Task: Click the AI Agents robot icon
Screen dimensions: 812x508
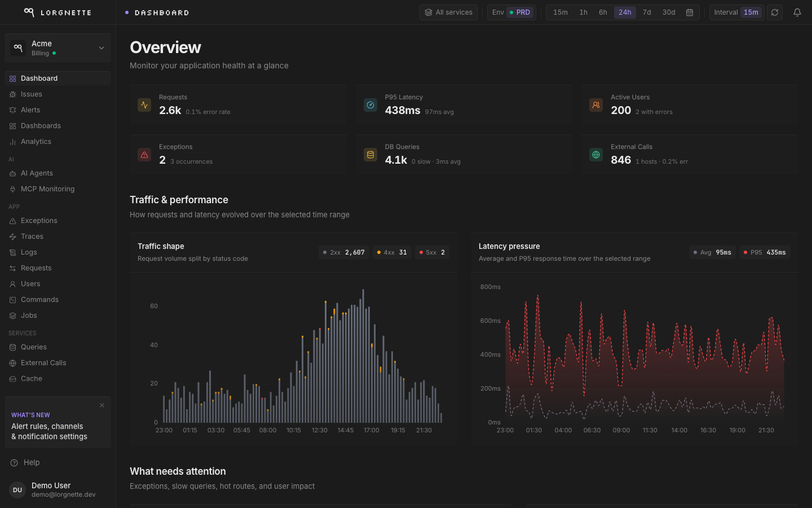Action: pyautogui.click(x=12, y=173)
